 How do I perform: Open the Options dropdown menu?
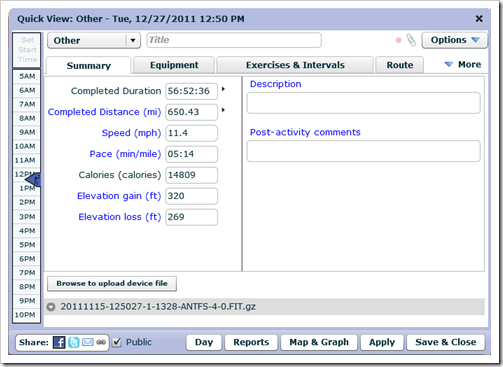tap(455, 40)
